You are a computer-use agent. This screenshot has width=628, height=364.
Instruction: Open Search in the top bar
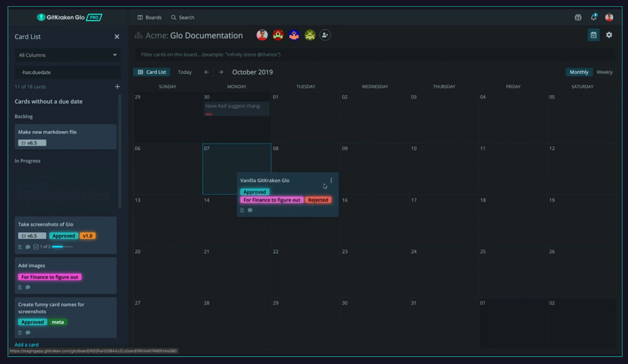click(183, 17)
